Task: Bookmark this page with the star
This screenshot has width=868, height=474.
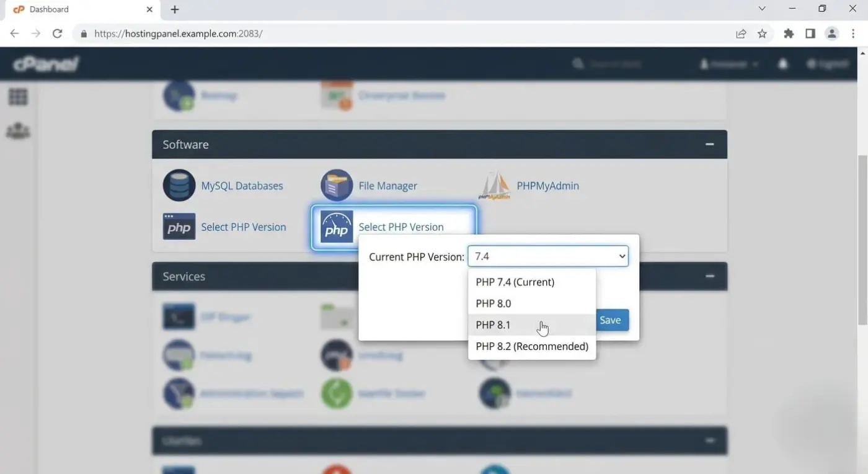Action: click(x=762, y=34)
